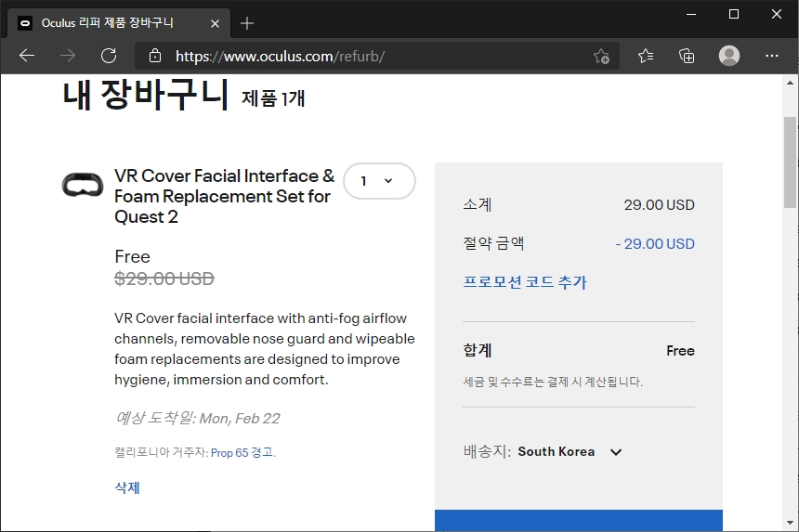Maximize the browser window
Viewport: 799px width, 532px height.
pyautogui.click(x=734, y=14)
